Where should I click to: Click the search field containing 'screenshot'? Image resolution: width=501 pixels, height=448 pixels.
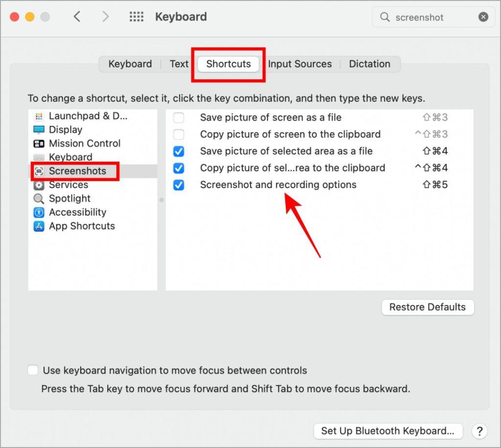coord(433,17)
